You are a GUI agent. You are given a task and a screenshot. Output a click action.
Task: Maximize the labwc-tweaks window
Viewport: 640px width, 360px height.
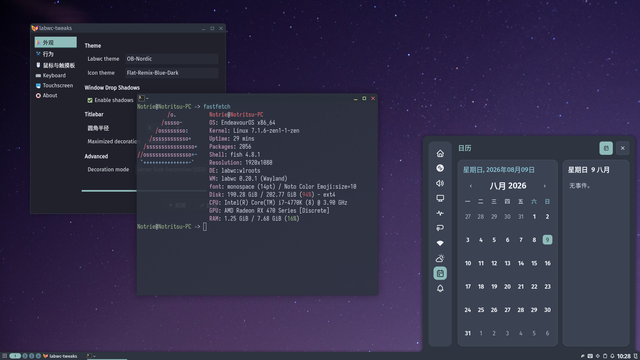[212, 28]
